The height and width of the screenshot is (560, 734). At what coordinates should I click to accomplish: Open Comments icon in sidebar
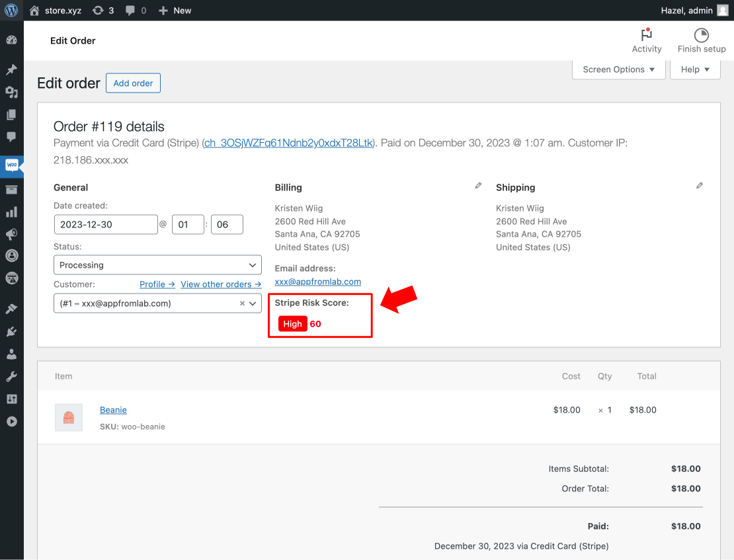pos(12,137)
